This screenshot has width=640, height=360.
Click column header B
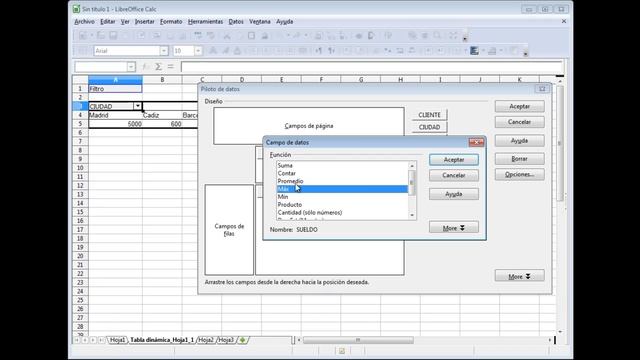pyautogui.click(x=162, y=80)
